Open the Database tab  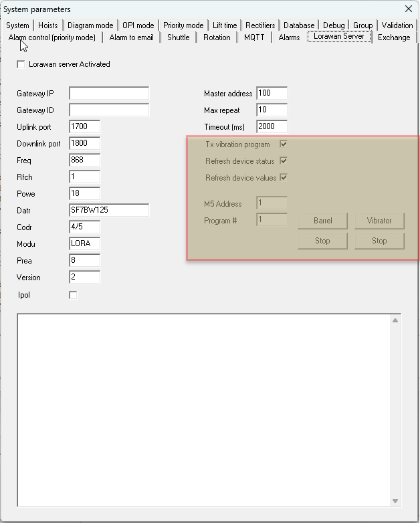[299, 25]
